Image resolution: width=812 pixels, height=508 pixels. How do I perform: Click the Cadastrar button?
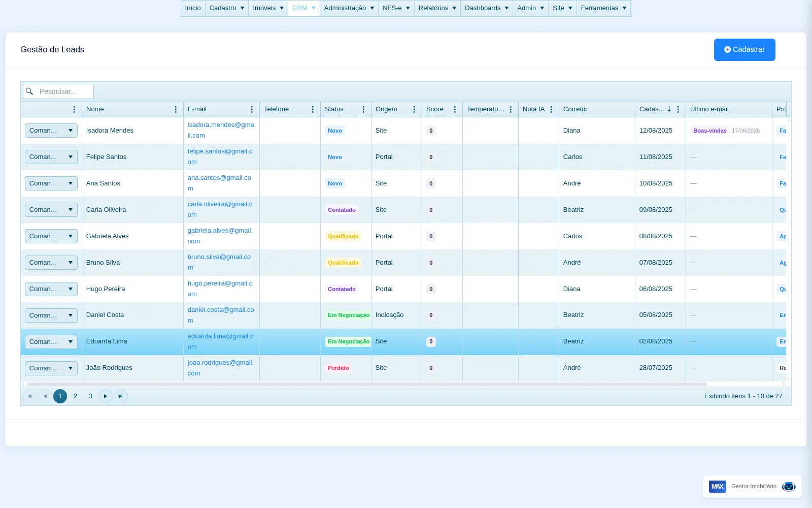[745, 50]
